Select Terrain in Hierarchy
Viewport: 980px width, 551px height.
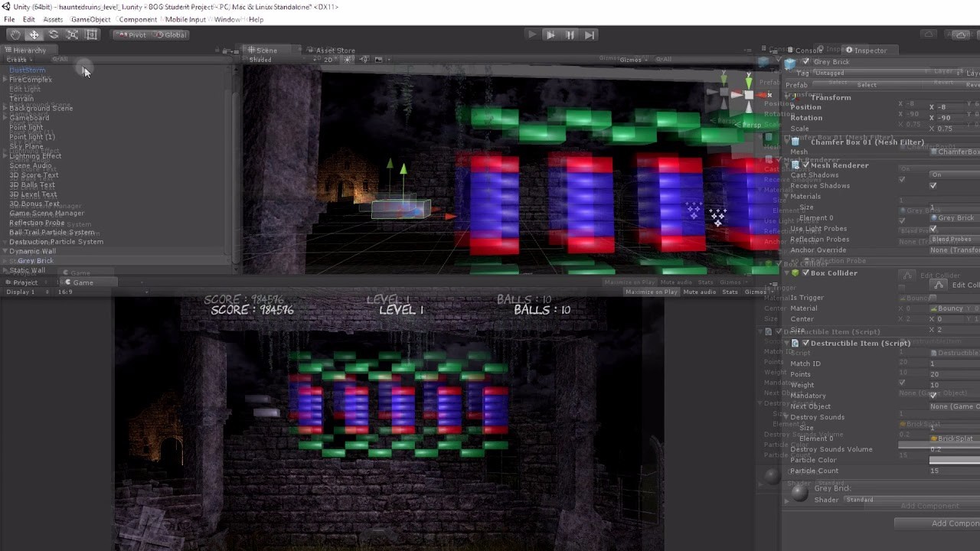click(21, 99)
